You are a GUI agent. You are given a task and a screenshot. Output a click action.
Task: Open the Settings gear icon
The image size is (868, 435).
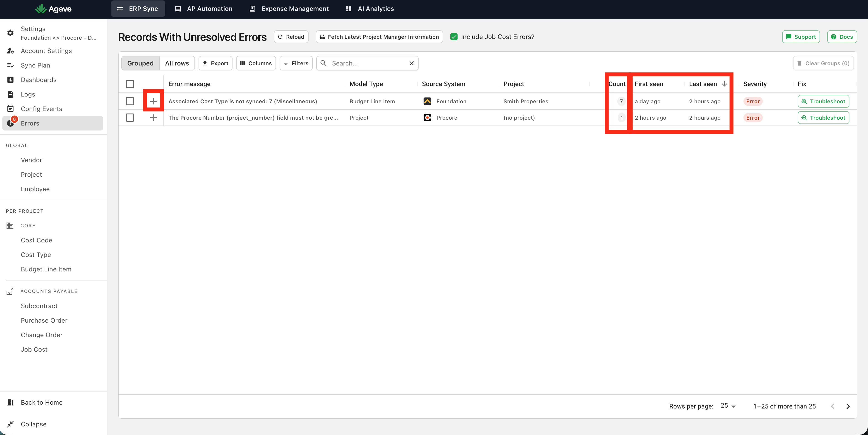click(x=10, y=33)
